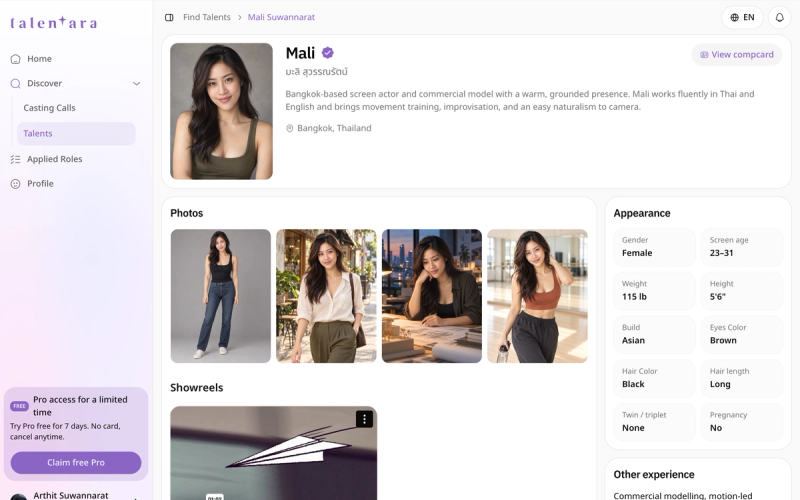Click the Gender Female card
Screen dimensions: 800x500
pyautogui.click(x=654, y=247)
